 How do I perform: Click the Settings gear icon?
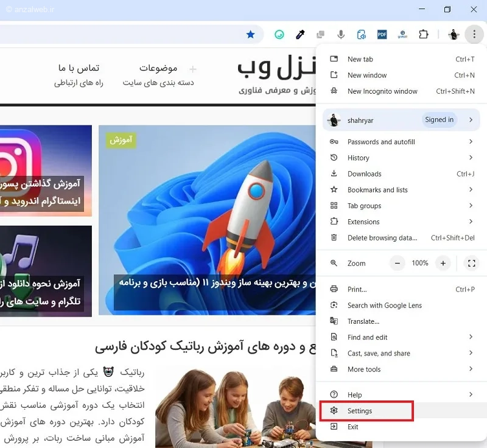point(334,410)
